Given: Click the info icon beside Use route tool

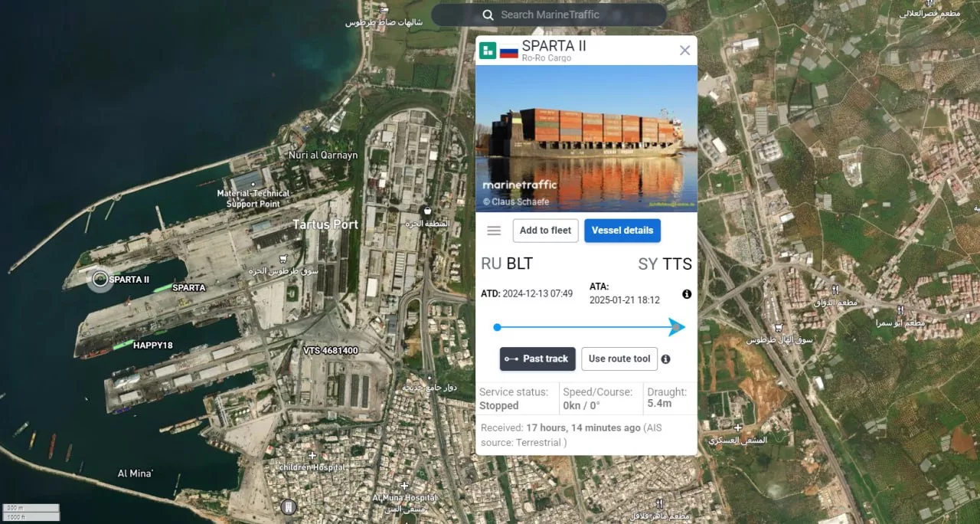Looking at the screenshot, I should [665, 359].
